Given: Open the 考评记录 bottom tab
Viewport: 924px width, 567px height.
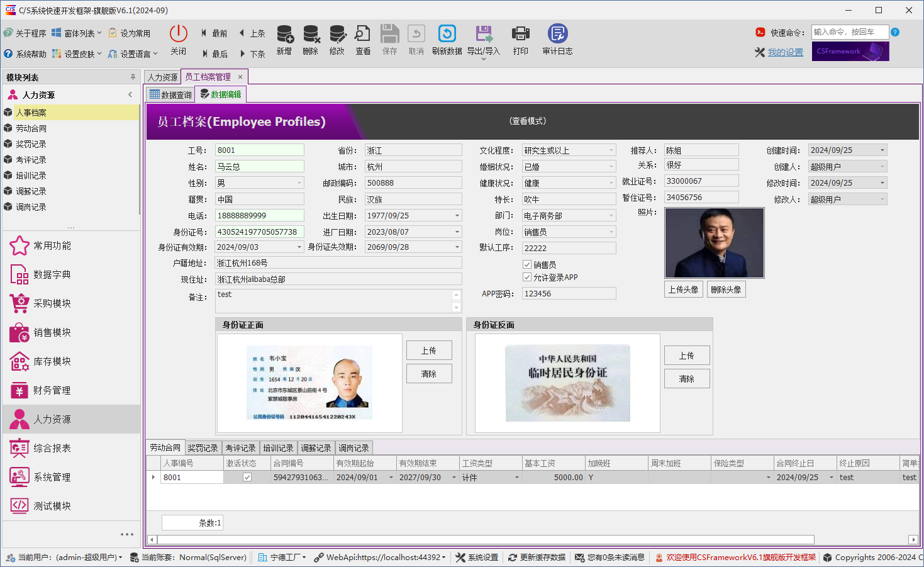Looking at the screenshot, I should click(x=240, y=447).
